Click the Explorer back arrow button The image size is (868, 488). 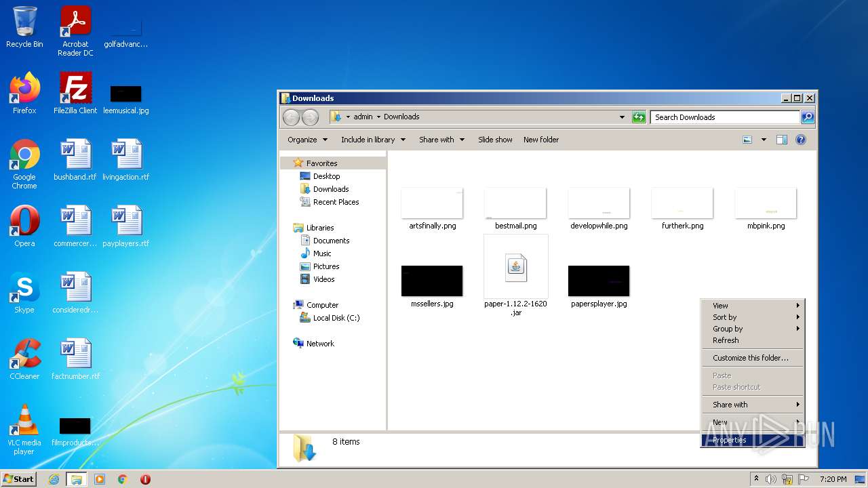click(291, 117)
